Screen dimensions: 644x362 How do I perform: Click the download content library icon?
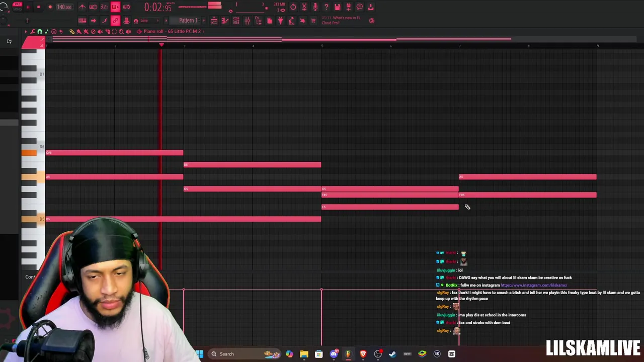click(x=371, y=7)
